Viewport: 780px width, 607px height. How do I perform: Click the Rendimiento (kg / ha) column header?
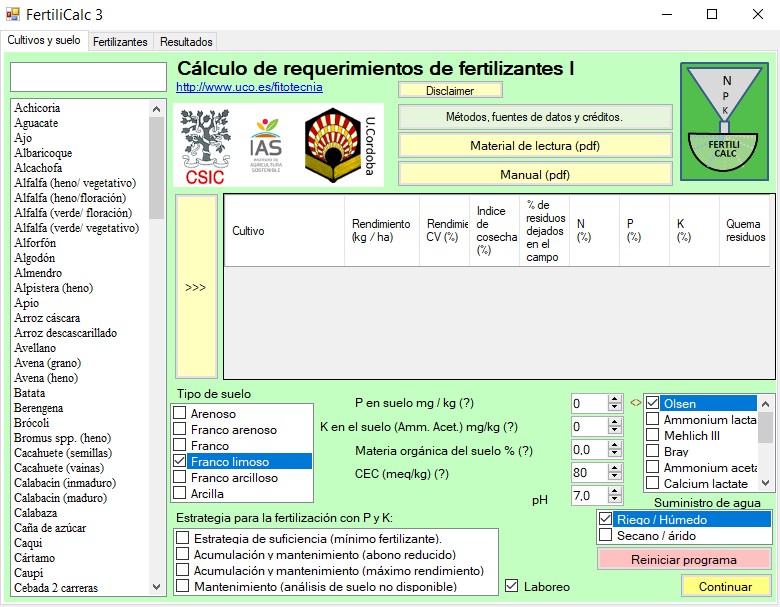click(382, 230)
